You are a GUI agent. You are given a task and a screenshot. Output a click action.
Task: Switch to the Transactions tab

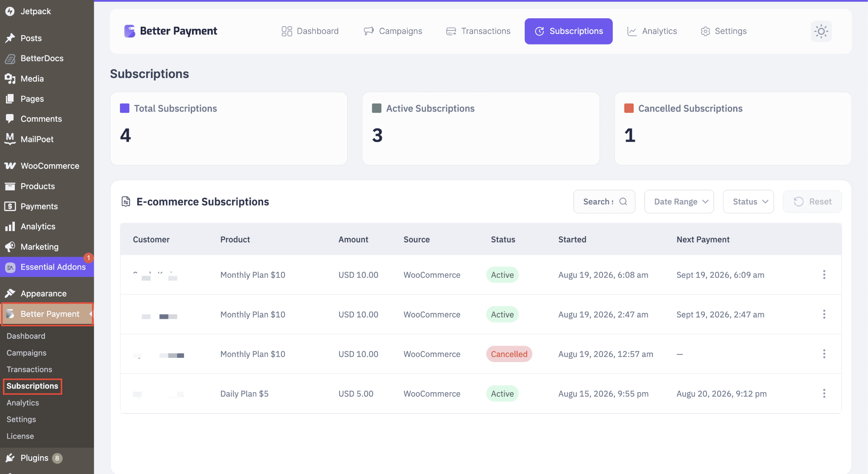(478, 31)
